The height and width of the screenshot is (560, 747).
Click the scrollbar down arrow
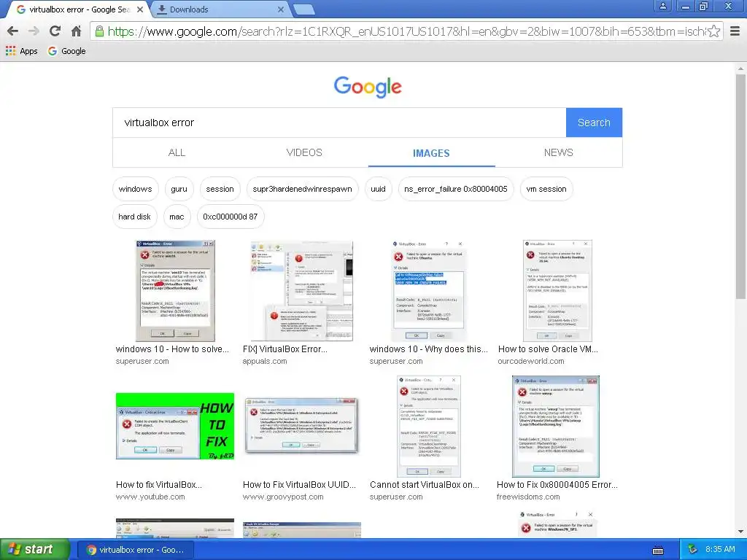[740, 532]
